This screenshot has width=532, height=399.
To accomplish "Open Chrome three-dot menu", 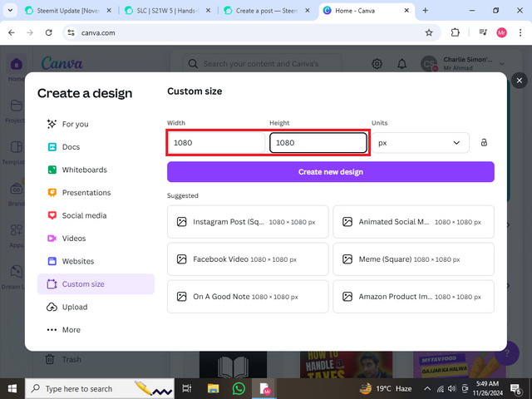I will point(520,32).
